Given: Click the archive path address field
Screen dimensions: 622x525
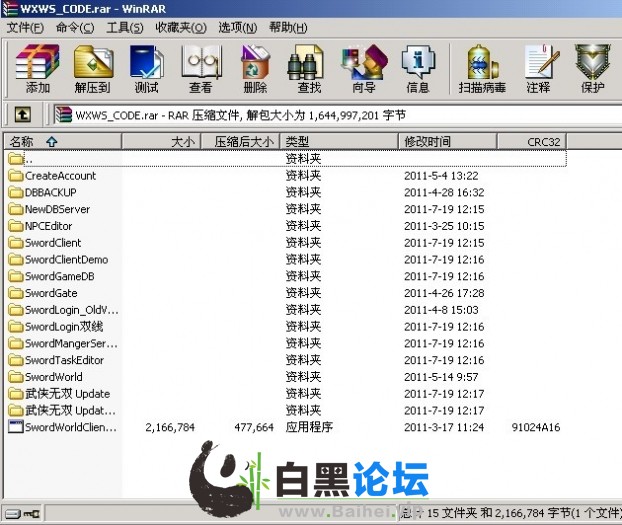Looking at the screenshot, I should 337,115.
